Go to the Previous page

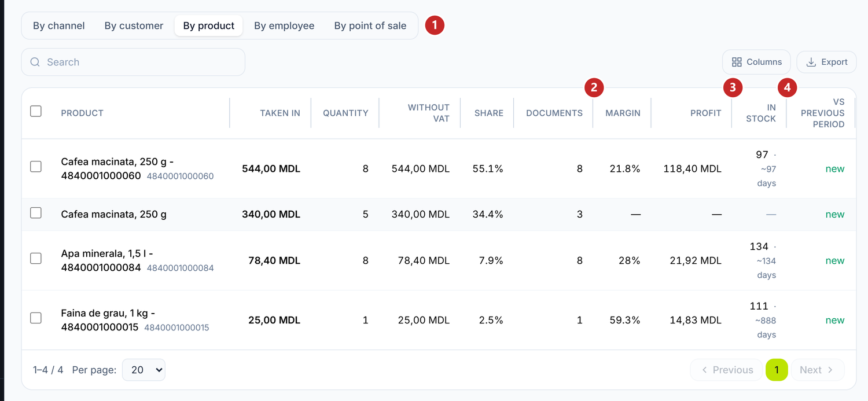727,370
